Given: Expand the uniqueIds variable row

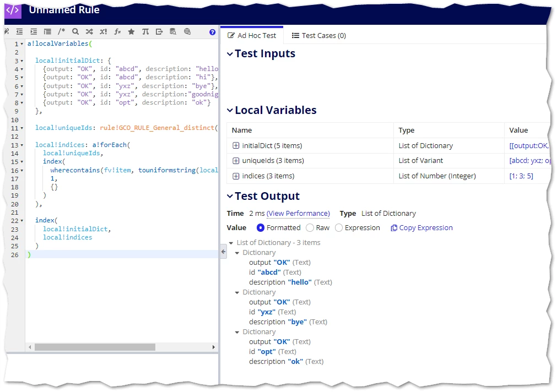Looking at the screenshot, I should [x=236, y=161].
